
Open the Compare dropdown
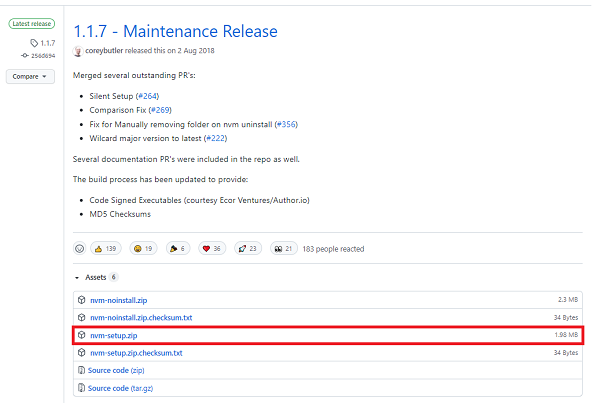point(33,76)
